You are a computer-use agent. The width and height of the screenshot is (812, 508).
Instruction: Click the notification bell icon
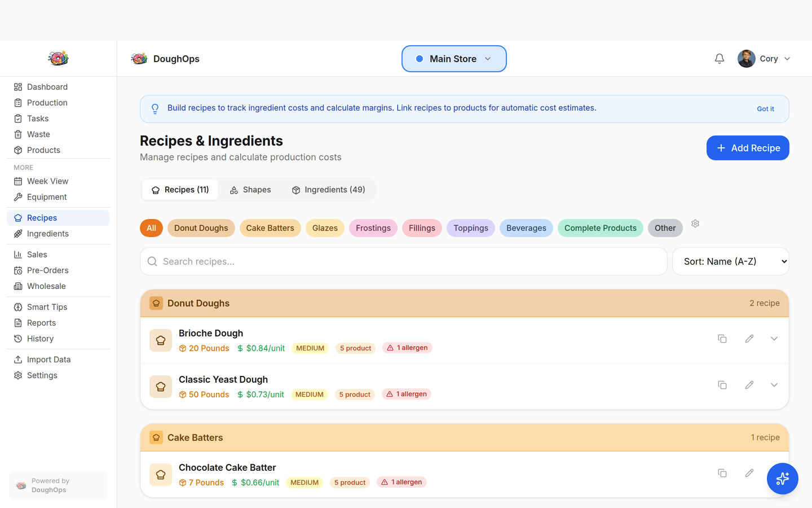(x=719, y=58)
